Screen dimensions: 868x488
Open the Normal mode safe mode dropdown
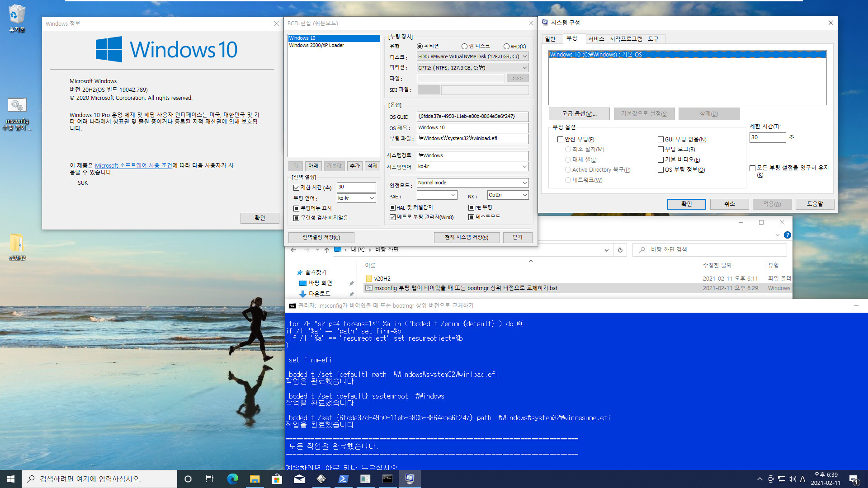tap(524, 183)
